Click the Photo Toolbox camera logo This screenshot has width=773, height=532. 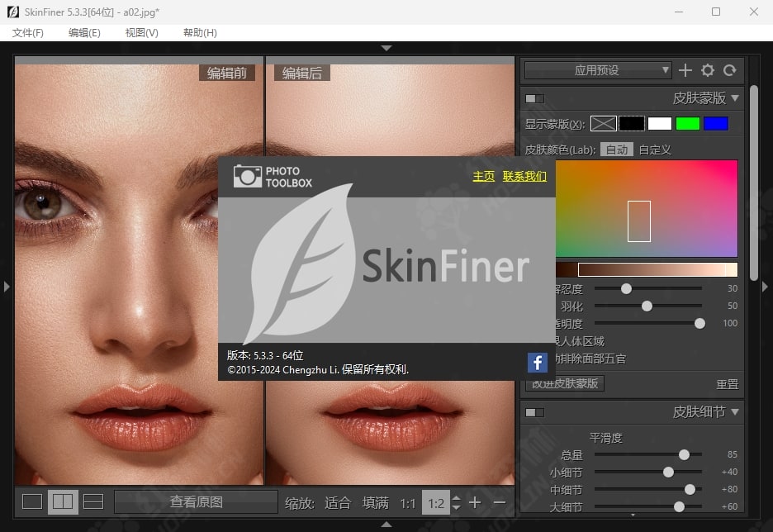(x=273, y=177)
